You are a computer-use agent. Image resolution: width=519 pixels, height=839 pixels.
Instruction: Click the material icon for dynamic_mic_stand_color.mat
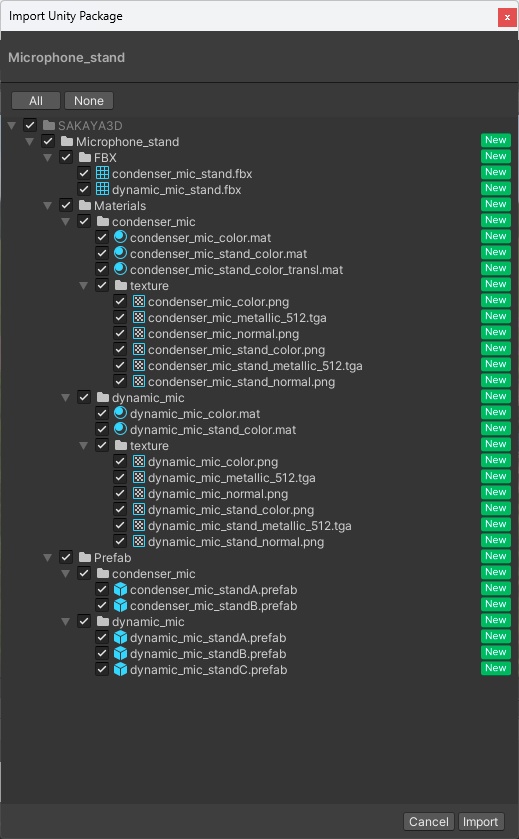[120, 429]
